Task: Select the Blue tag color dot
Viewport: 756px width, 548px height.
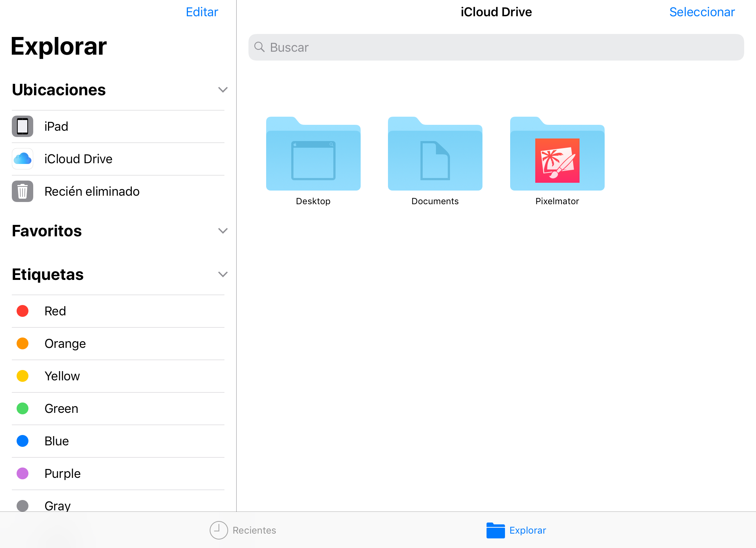Action: click(23, 441)
